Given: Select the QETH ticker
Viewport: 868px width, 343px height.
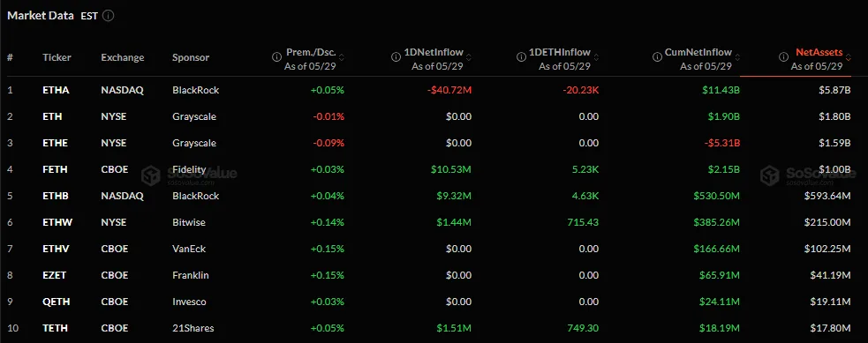Looking at the screenshot, I should coord(56,302).
